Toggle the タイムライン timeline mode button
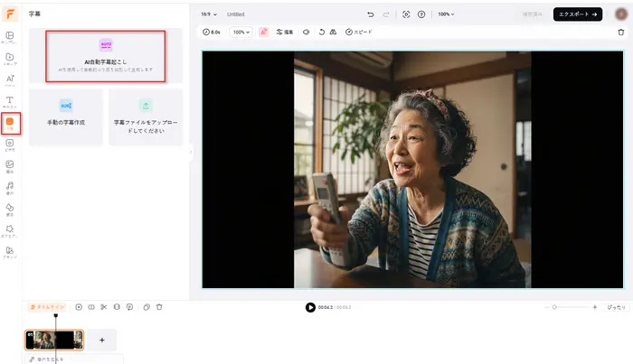This screenshot has width=633, height=364. (46, 307)
